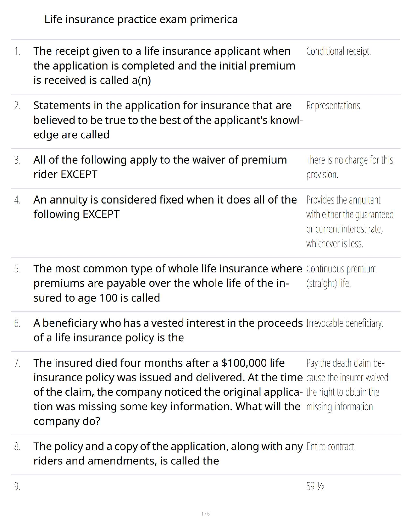Click the answer about guaranteed or current interest rate
This screenshot has width=411, height=532.
point(350,222)
